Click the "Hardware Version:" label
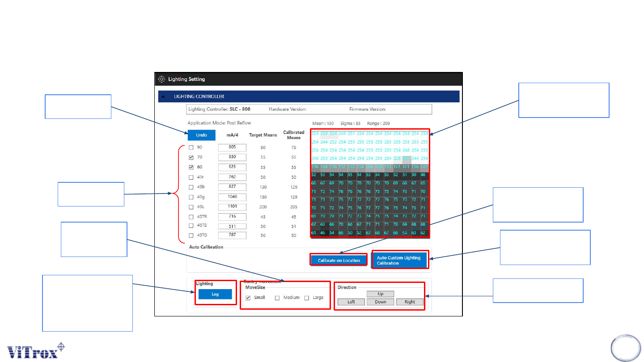 click(x=288, y=109)
